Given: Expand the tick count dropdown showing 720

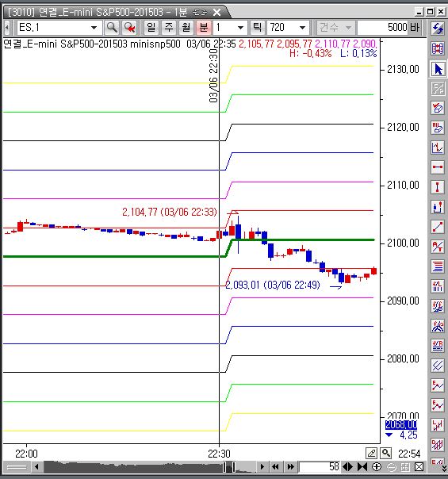Looking at the screenshot, I should pos(302,28).
